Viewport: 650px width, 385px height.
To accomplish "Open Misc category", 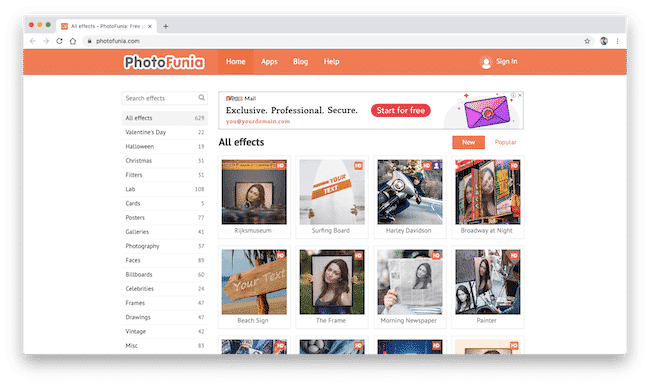I will (165, 346).
